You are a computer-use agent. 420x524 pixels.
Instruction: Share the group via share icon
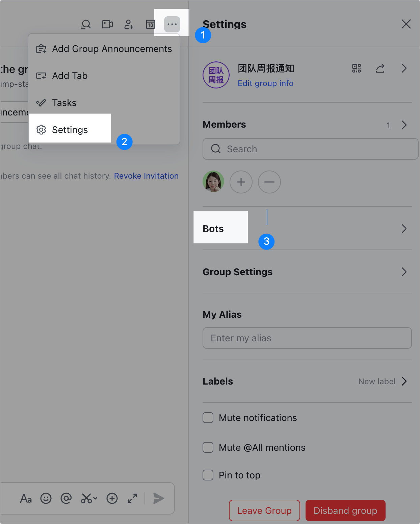click(x=380, y=69)
